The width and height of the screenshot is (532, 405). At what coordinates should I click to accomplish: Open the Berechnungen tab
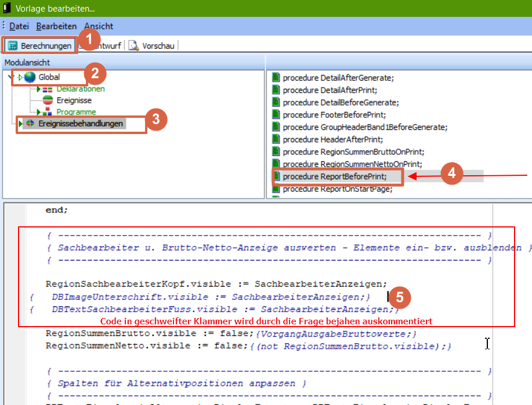point(39,45)
